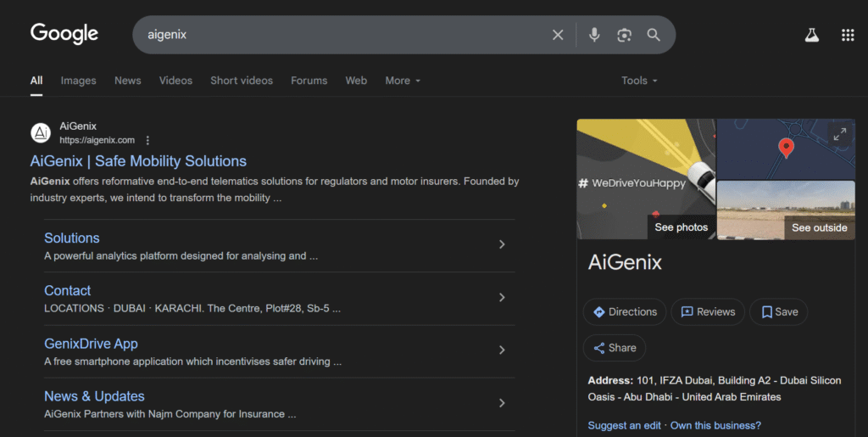This screenshot has width=868, height=437.
Task: Switch to the Images tab
Action: pos(78,81)
